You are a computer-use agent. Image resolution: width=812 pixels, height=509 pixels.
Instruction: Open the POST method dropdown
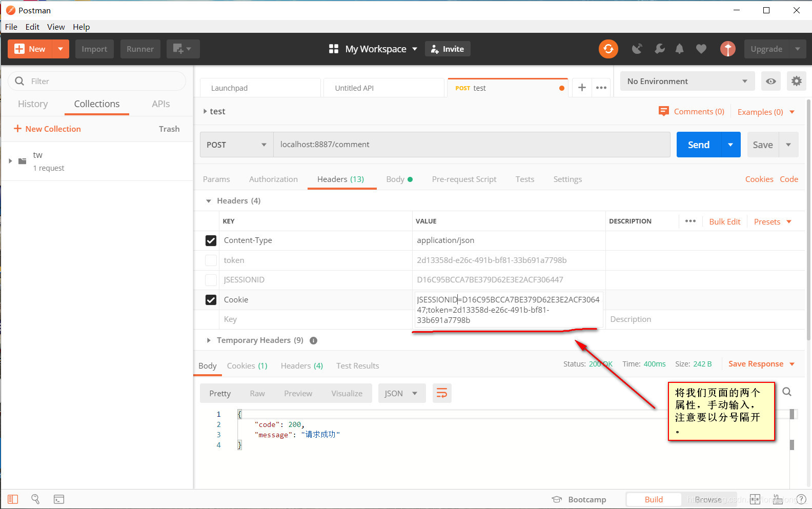236,145
